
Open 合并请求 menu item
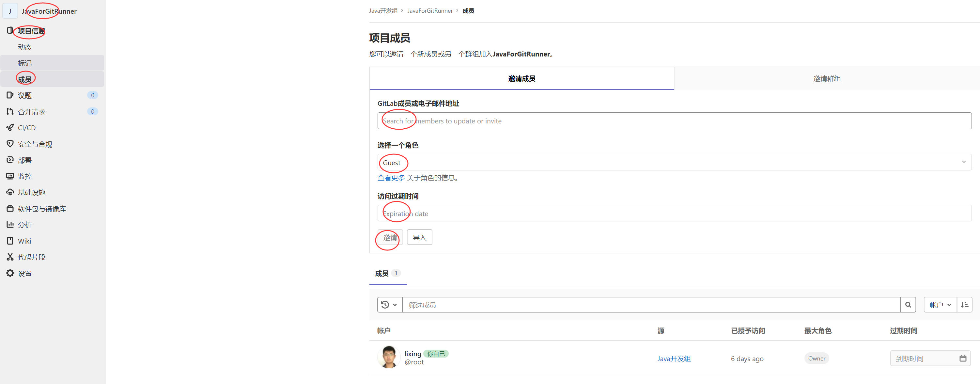(x=52, y=111)
